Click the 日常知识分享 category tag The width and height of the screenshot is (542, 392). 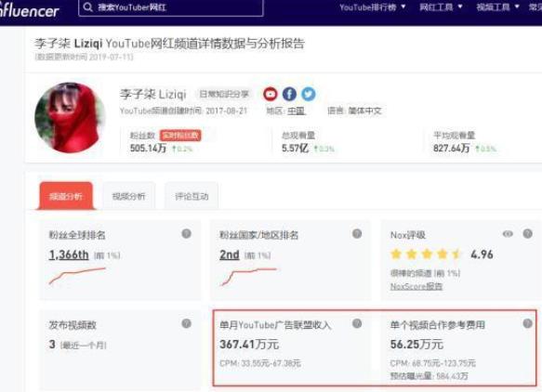[x=224, y=94]
